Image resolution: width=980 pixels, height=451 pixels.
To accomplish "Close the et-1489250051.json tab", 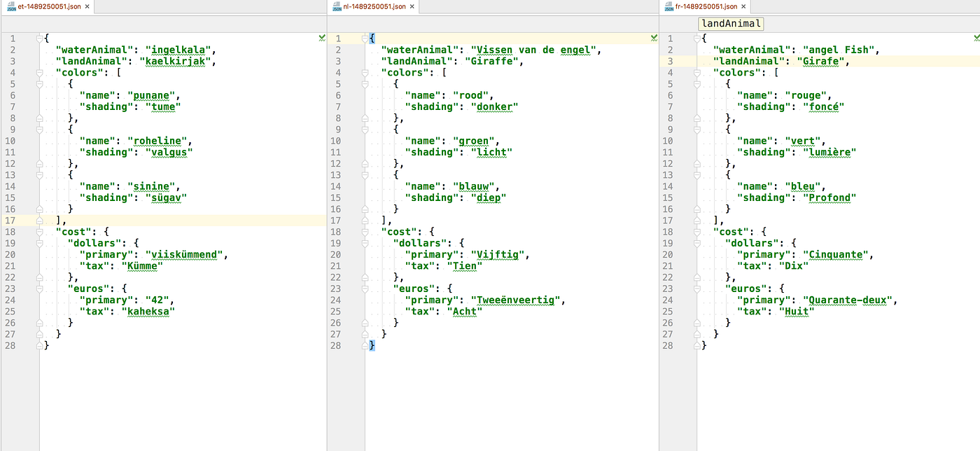I will (87, 6).
